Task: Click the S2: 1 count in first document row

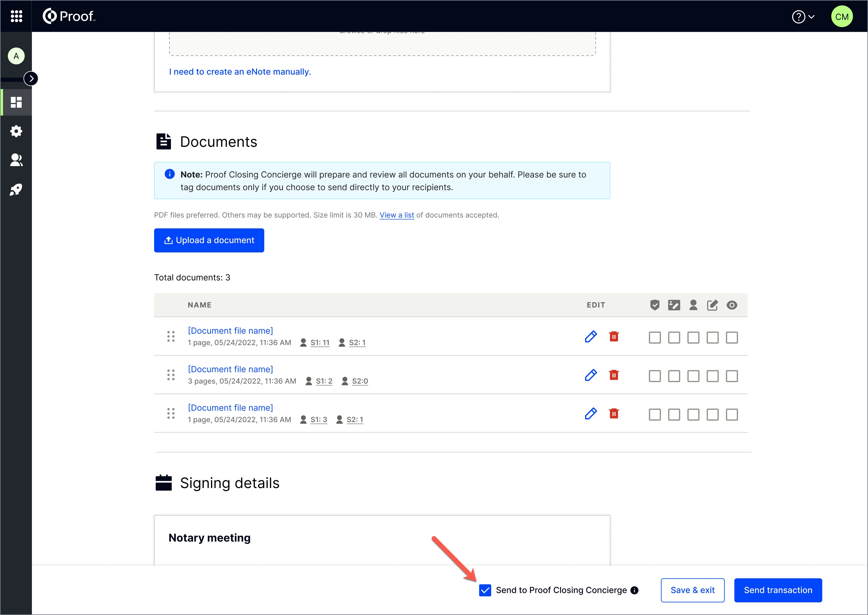Action: click(357, 343)
